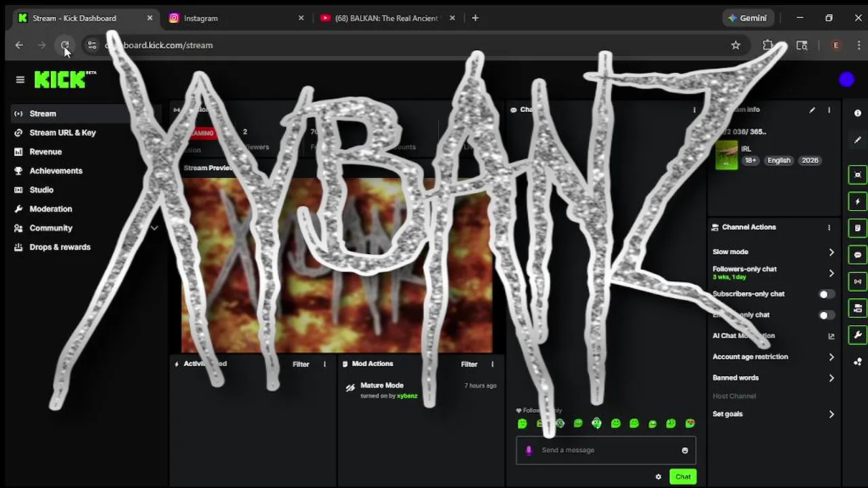Go back with the browser back arrow
This screenshot has width=868, height=488.
pos(19,45)
